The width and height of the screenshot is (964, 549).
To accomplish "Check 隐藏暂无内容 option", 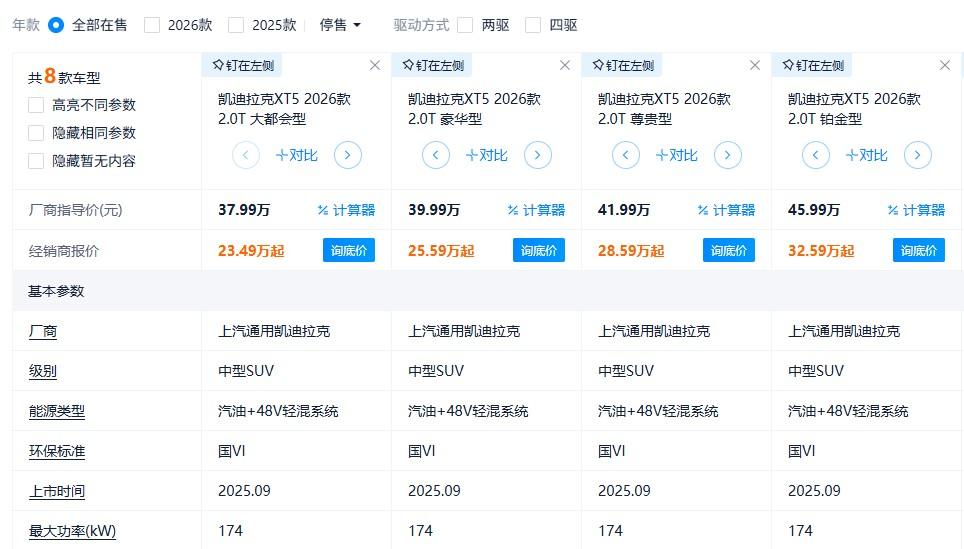I will coord(36,161).
